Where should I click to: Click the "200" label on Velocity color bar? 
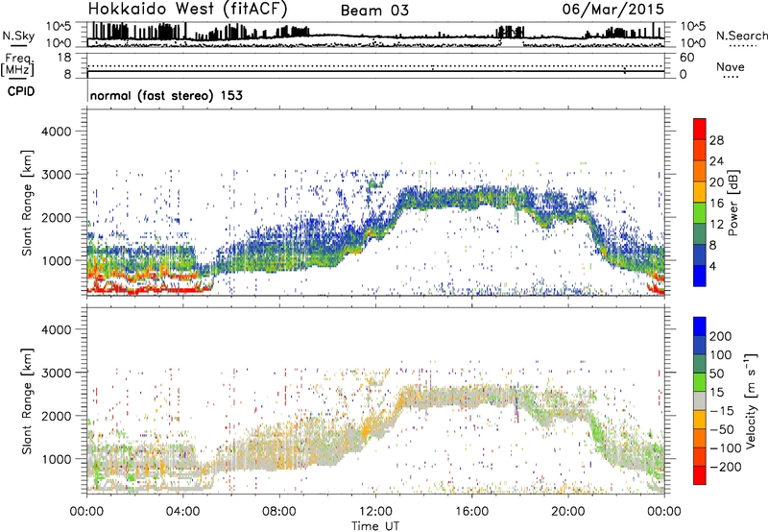[x=721, y=336]
